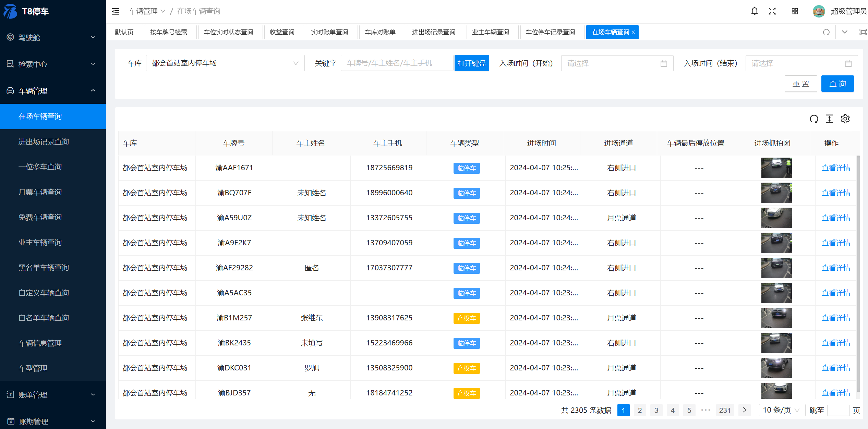Screen dimensions: 868x429
Task: Click the 进场时间 column header
Action: (x=541, y=143)
